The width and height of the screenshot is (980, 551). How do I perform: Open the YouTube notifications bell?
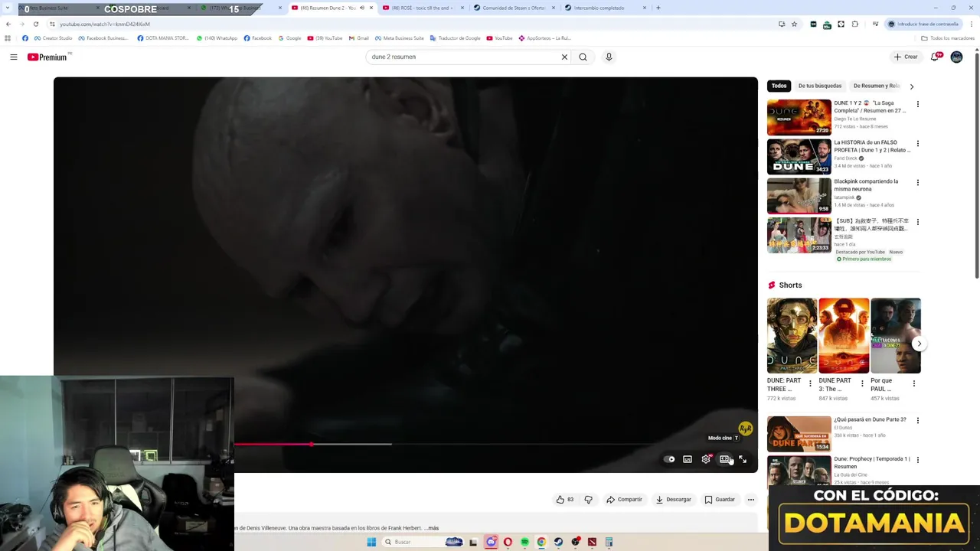coord(935,57)
